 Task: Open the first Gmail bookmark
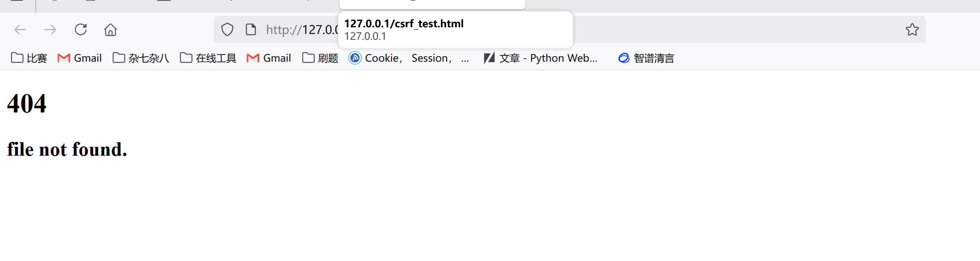coord(80,58)
